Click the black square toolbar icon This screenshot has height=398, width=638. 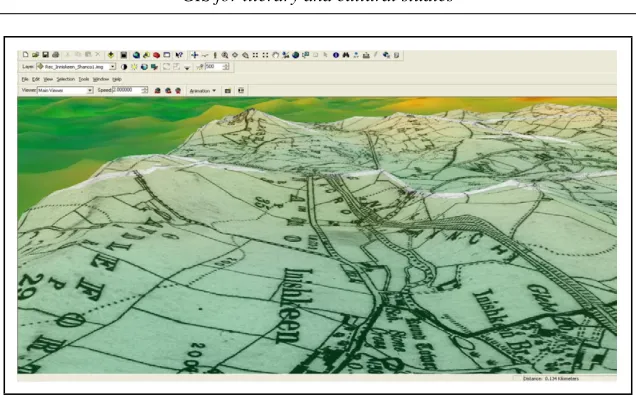pyautogui.click(x=124, y=55)
